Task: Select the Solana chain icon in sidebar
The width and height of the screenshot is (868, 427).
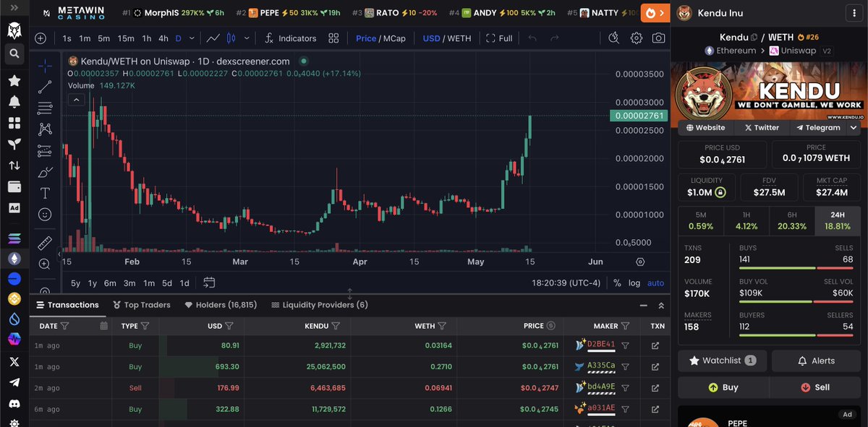Action: [x=14, y=238]
